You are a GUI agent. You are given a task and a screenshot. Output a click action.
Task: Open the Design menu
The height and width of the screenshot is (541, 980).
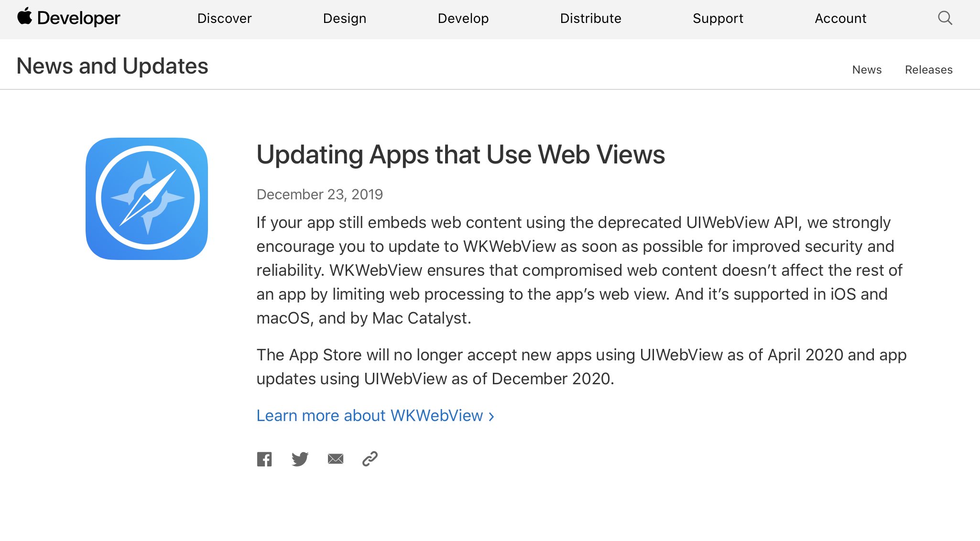coord(345,19)
